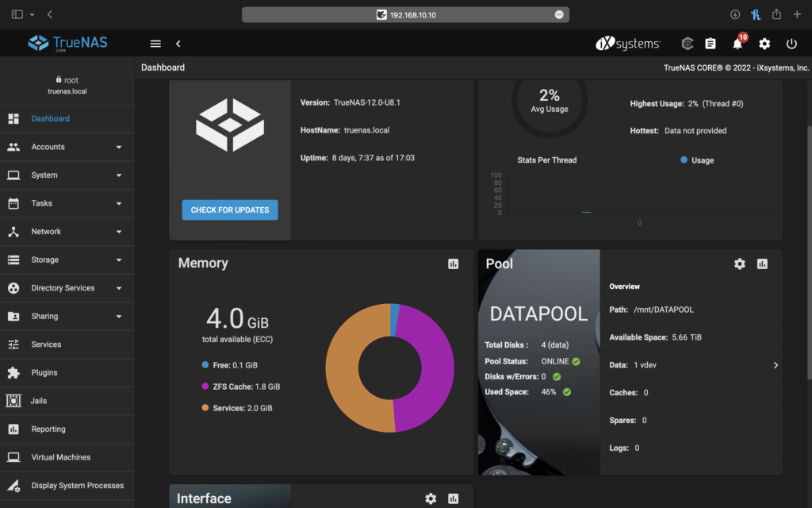Open Memory reports chart icon

click(453, 264)
